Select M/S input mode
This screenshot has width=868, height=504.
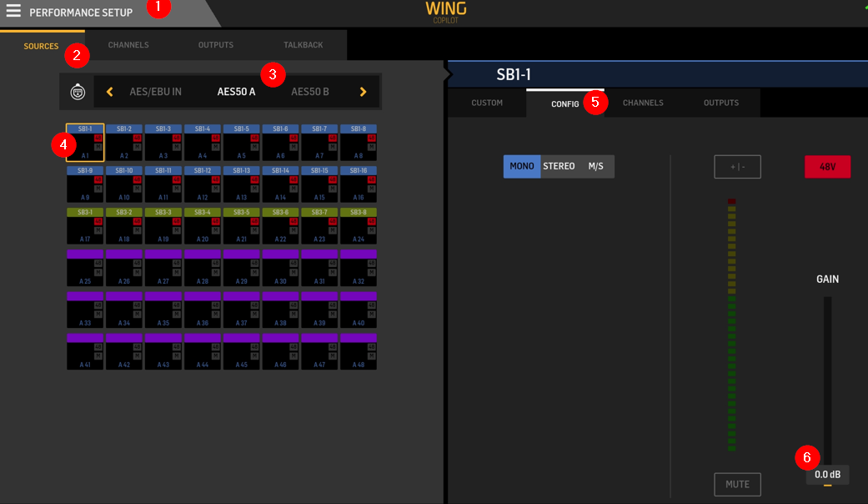click(595, 166)
